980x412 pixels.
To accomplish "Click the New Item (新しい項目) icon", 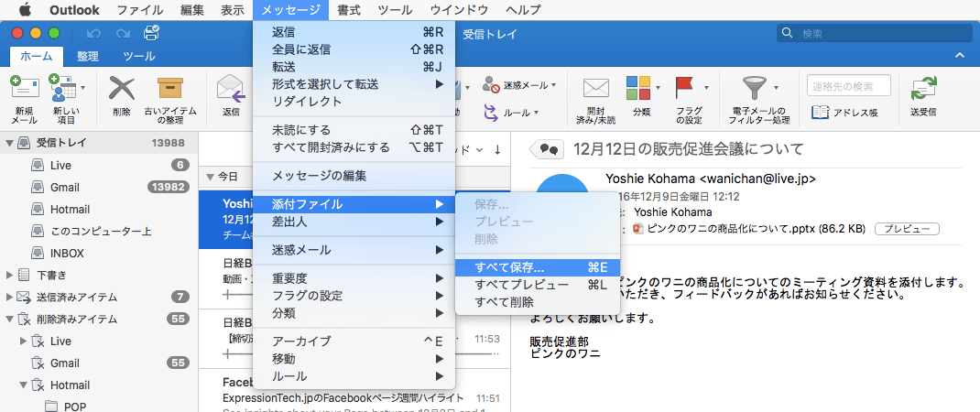I will (x=63, y=90).
